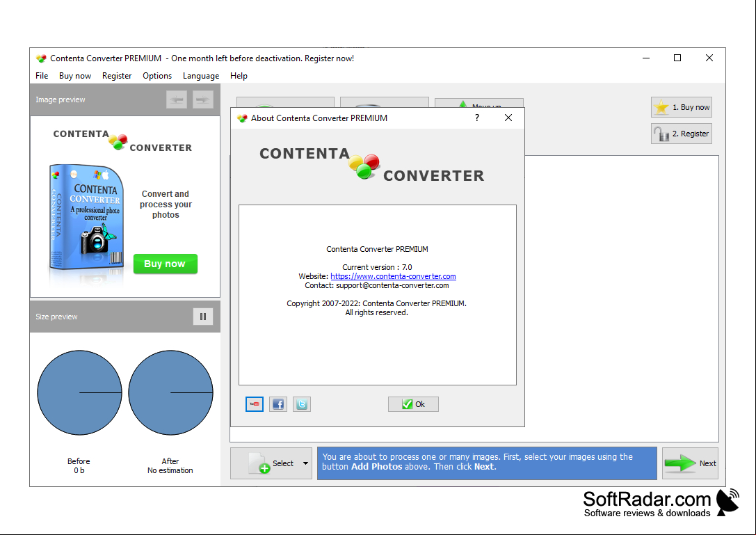Open the File menu

pyautogui.click(x=42, y=76)
